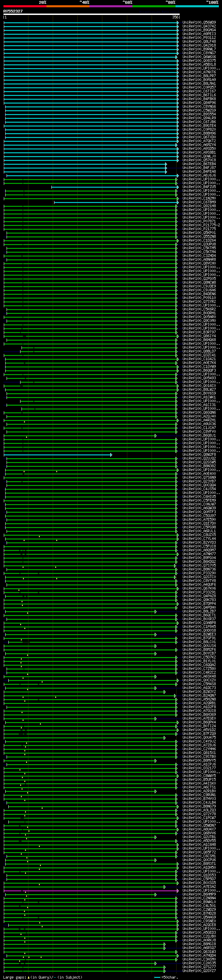Viewport: 222px width, 980px height.
Task: Click the cyan ~100% identity legend bar
Action: tap(197, 6)
